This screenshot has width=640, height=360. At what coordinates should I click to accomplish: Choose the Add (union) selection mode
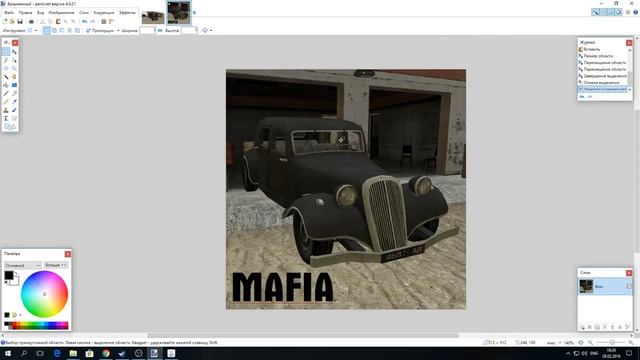point(54,30)
